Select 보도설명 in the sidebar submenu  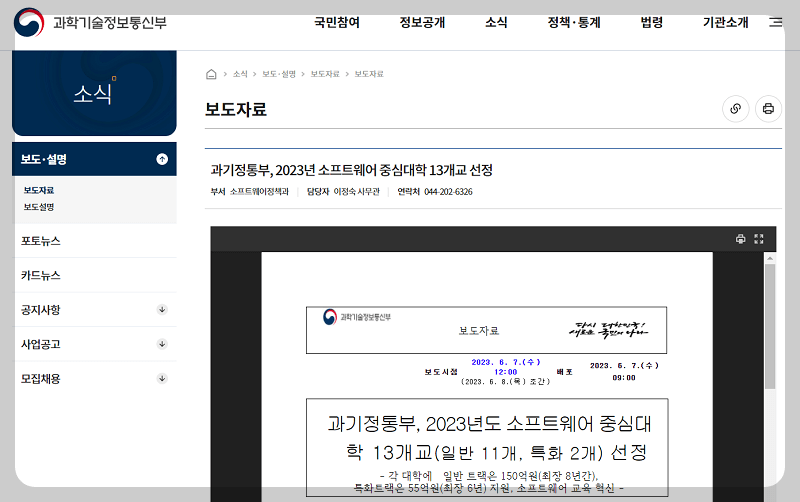pos(39,207)
